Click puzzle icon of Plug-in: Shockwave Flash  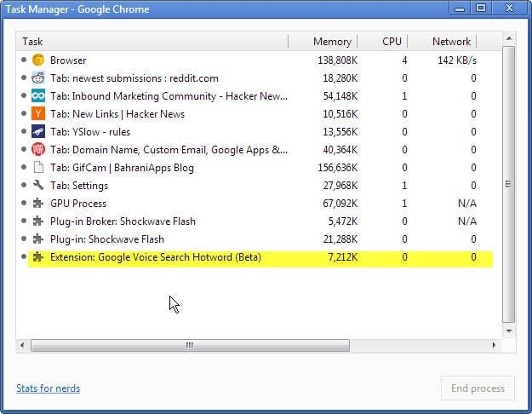(x=38, y=239)
